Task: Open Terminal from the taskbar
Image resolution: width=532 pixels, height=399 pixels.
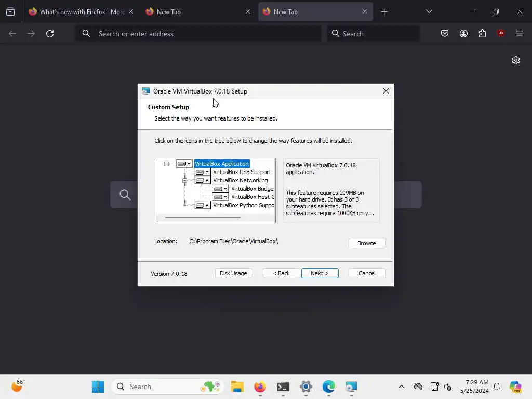Action: point(283,387)
